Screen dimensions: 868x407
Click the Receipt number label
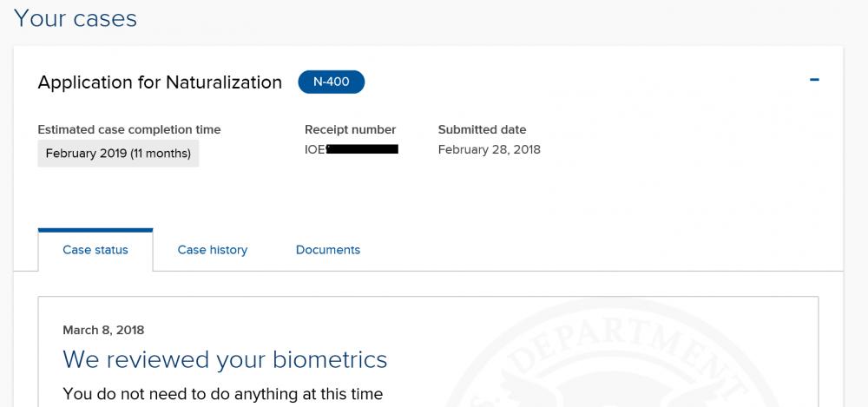point(350,129)
